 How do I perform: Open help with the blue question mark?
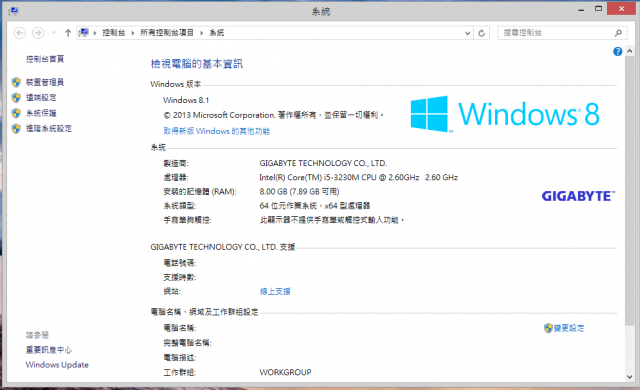(618, 51)
